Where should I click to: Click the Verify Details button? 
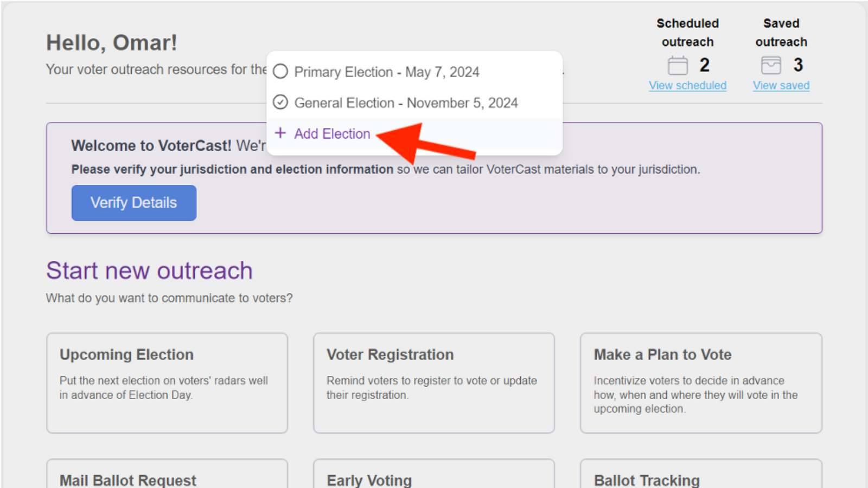[133, 203]
